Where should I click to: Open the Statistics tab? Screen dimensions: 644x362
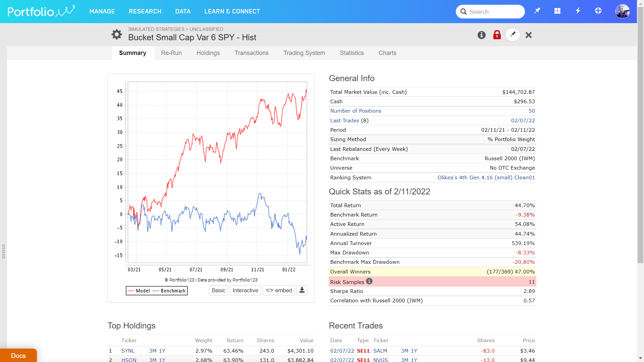click(x=352, y=53)
